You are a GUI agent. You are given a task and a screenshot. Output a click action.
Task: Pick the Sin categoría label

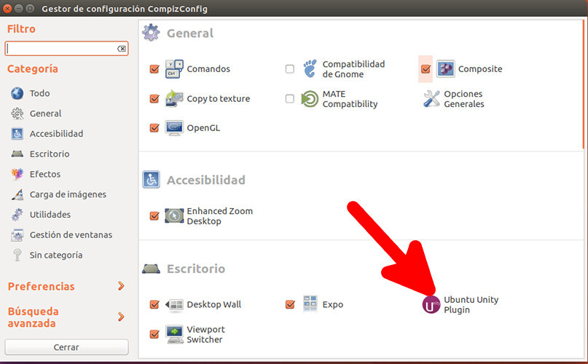click(x=56, y=256)
